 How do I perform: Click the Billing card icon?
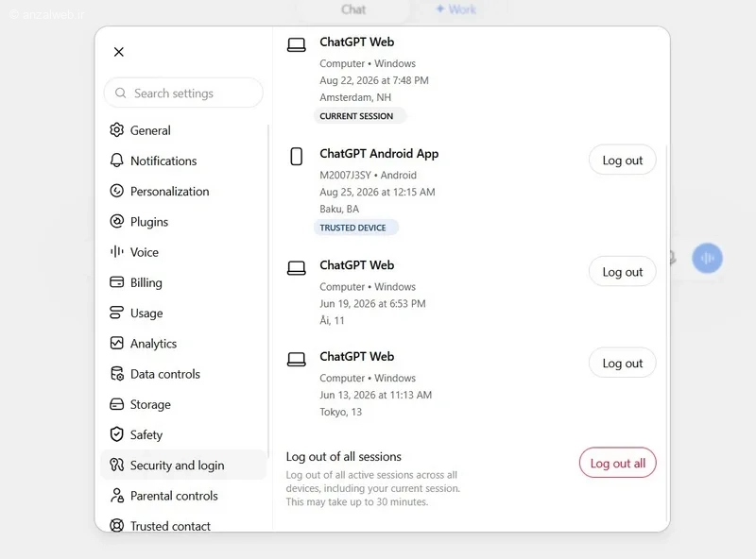(x=116, y=282)
